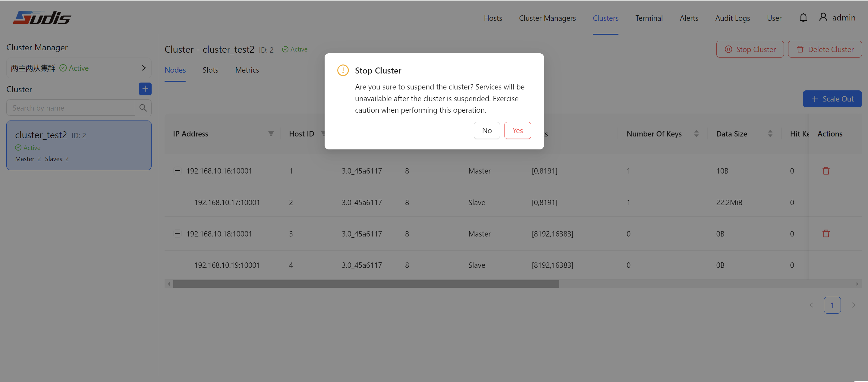Click the table horizontal scrollbar thumb
The height and width of the screenshot is (382, 868).
coord(366,284)
